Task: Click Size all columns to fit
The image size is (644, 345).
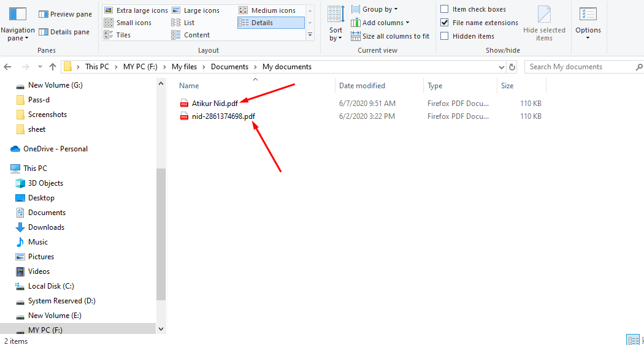Action: pyautogui.click(x=389, y=36)
